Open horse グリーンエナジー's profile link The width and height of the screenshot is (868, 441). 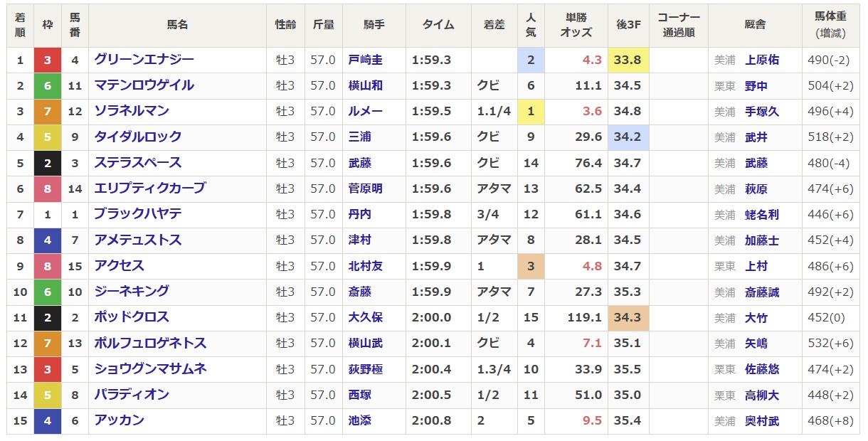click(x=144, y=60)
